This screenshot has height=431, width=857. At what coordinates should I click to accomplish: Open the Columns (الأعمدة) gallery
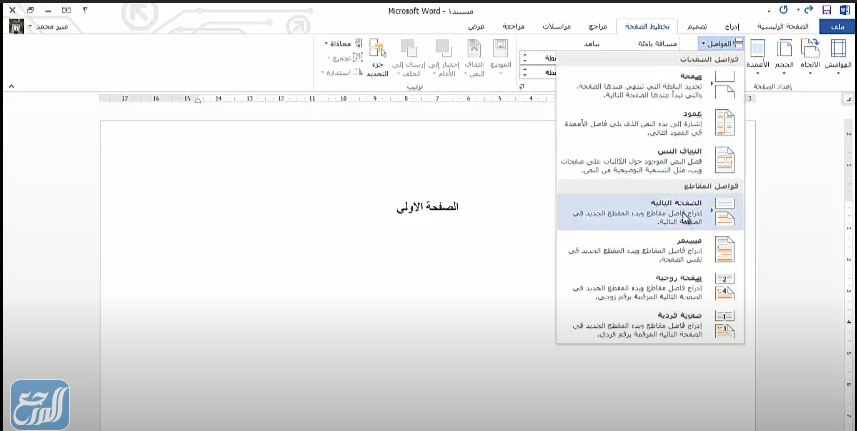(x=758, y=57)
